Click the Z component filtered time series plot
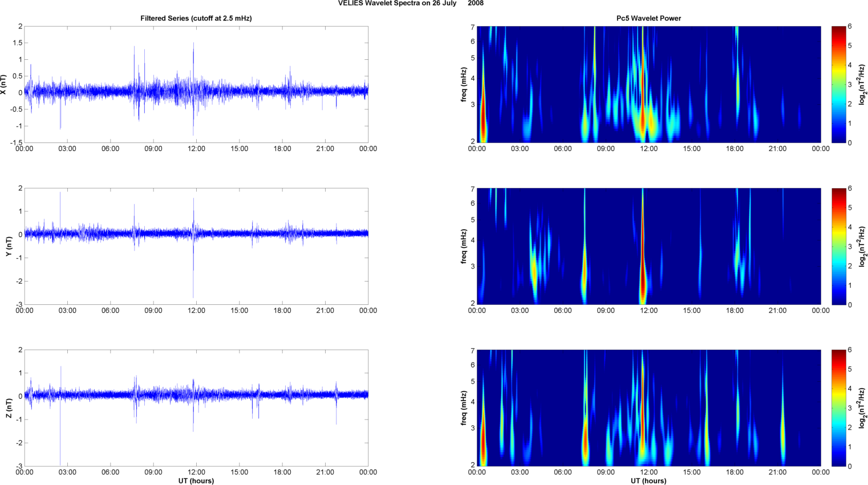Image resolution: width=868 pixels, height=485 pixels. point(196,408)
